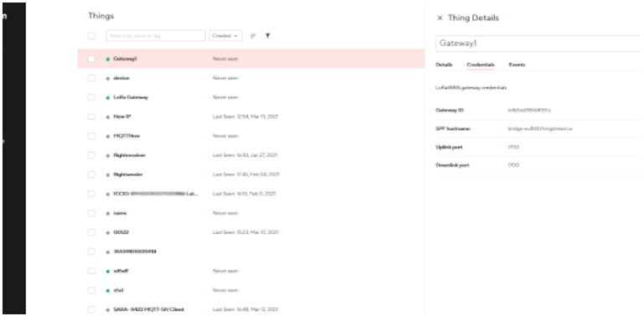Viewport: 644px width, 316px height.
Task: Click the search by name or tag field
Action: 156,36
